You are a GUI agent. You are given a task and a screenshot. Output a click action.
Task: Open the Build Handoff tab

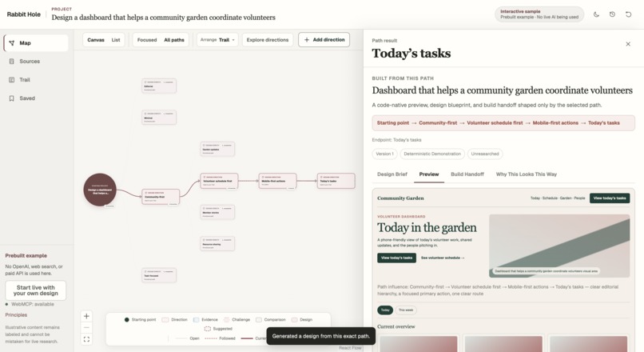[467, 174]
